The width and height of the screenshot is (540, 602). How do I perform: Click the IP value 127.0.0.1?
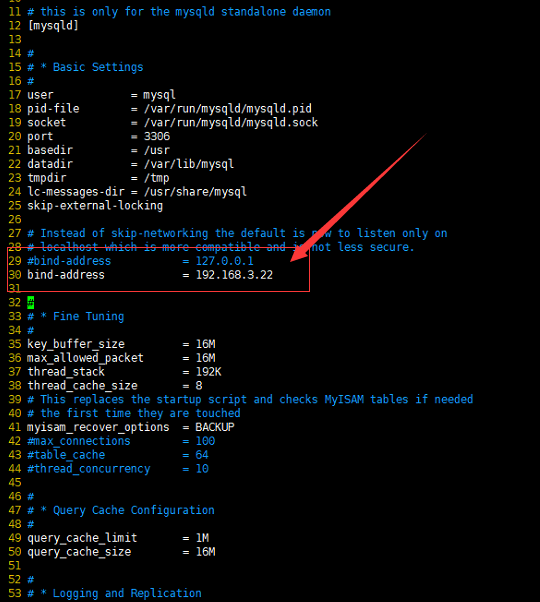pyautogui.click(x=225, y=261)
